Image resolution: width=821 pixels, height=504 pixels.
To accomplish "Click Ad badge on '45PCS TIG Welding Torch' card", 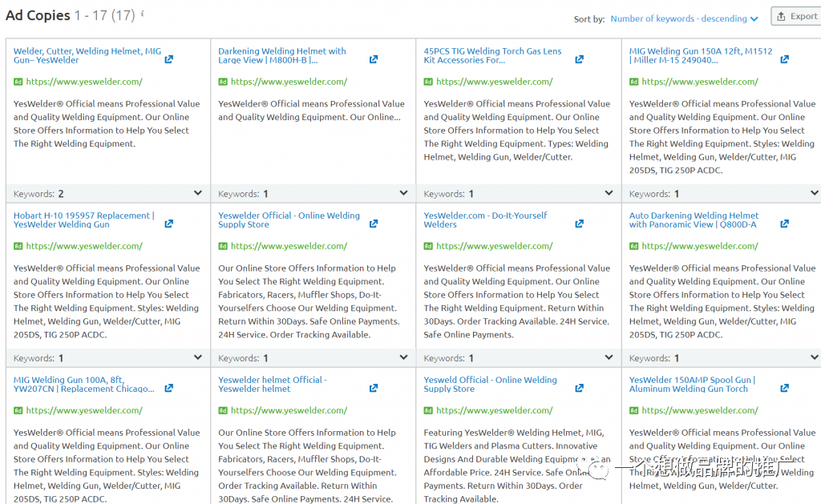I will 428,82.
